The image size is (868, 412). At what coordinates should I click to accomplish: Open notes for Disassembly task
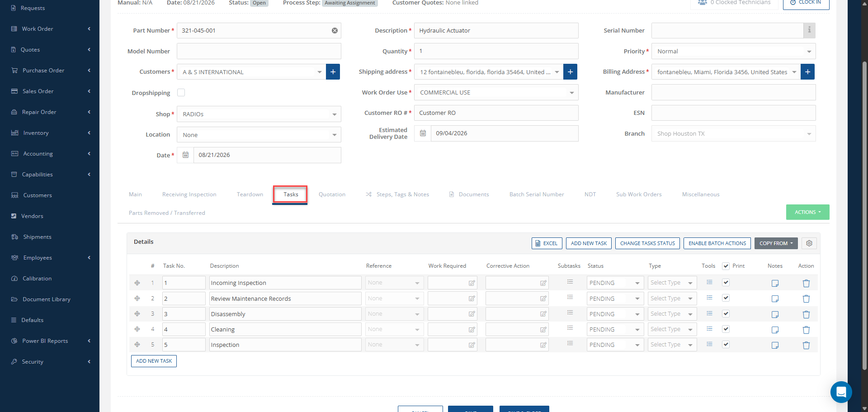click(775, 314)
